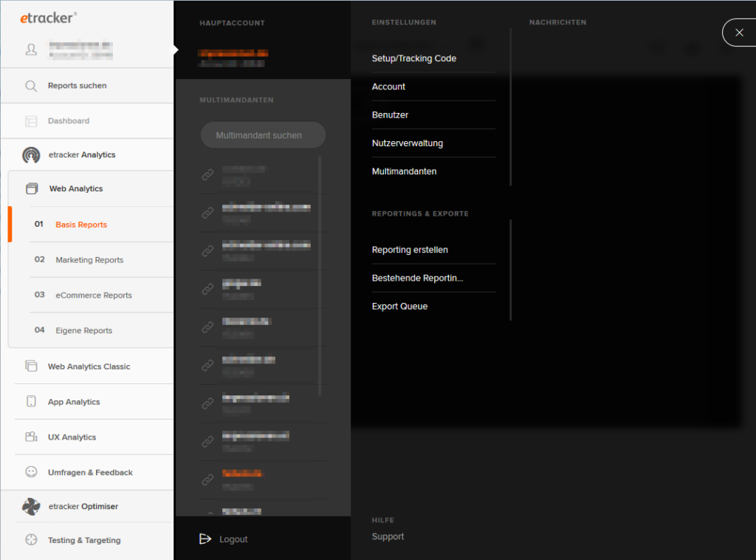Open the Account settings entry
The image size is (756, 560).
(x=388, y=87)
